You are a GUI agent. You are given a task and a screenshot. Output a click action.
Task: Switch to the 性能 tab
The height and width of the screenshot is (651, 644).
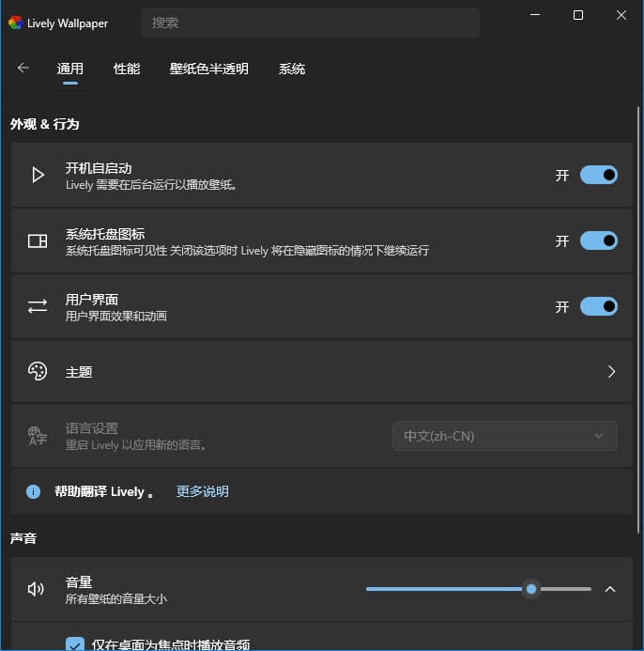[x=127, y=69]
